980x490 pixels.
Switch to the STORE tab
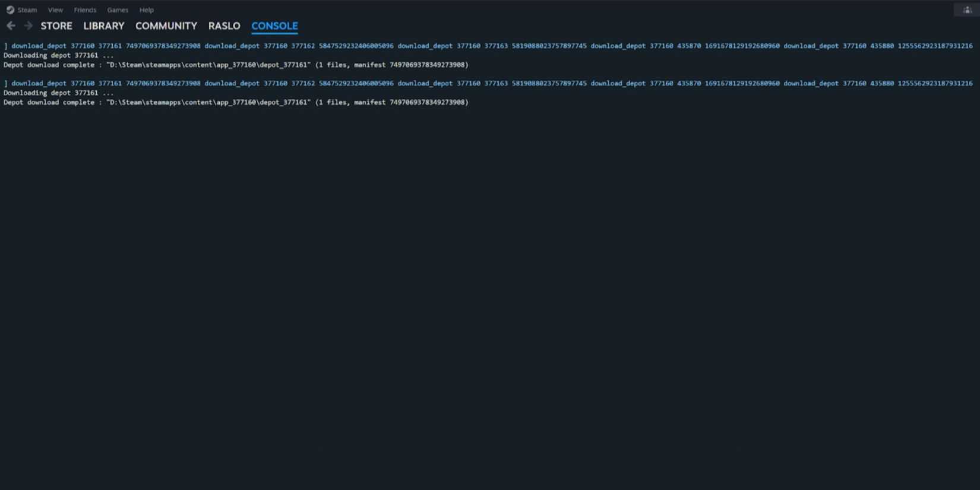pos(56,26)
